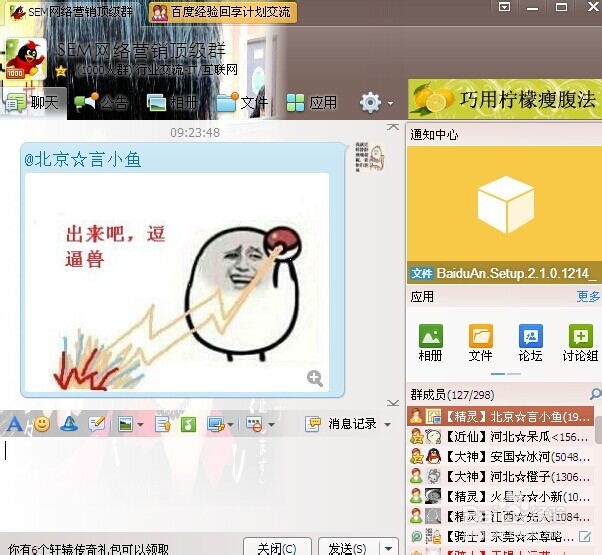The height and width of the screenshot is (555, 602).
Task: Search group members with magnifier icon
Action: 595,394
